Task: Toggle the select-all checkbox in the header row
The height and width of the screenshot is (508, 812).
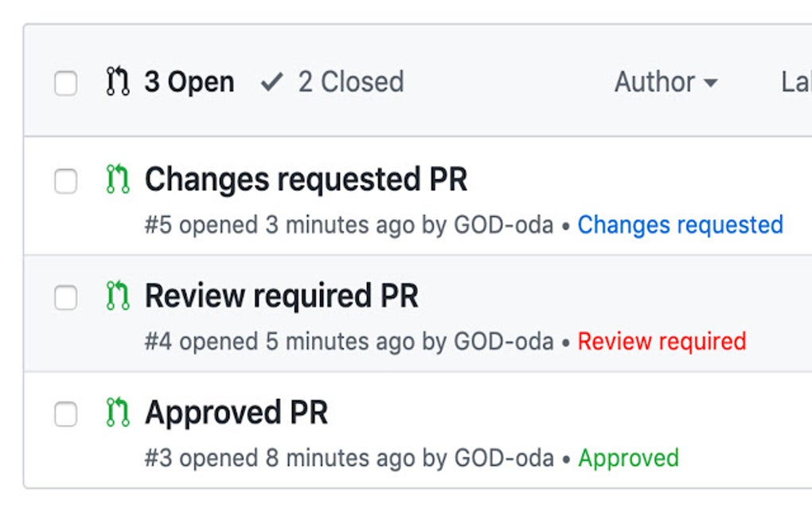Action: [x=64, y=80]
